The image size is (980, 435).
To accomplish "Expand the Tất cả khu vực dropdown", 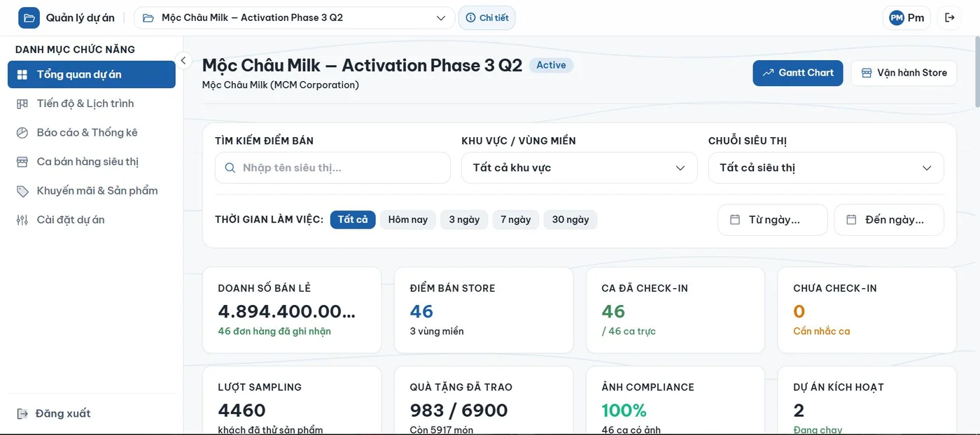I will tap(580, 168).
